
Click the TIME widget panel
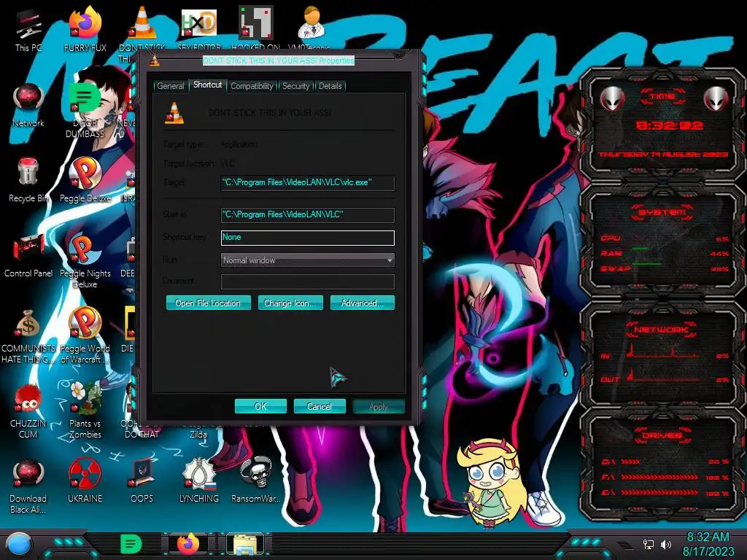click(x=662, y=125)
